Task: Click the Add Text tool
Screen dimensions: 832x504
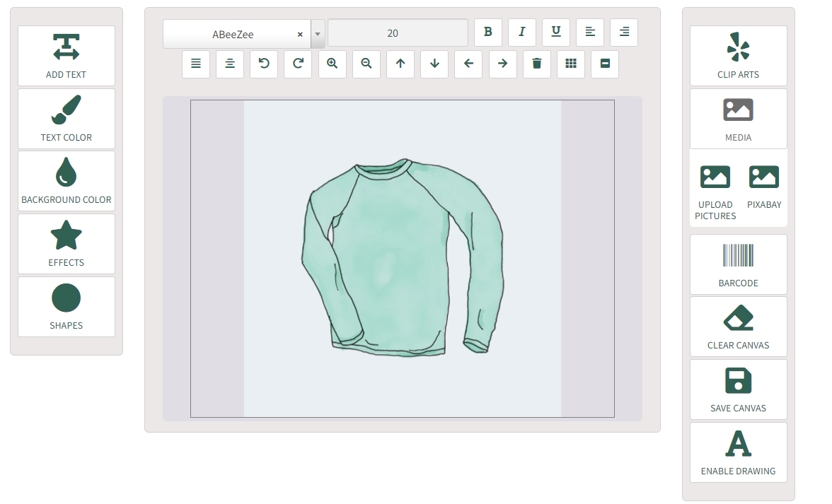Action: click(67, 56)
